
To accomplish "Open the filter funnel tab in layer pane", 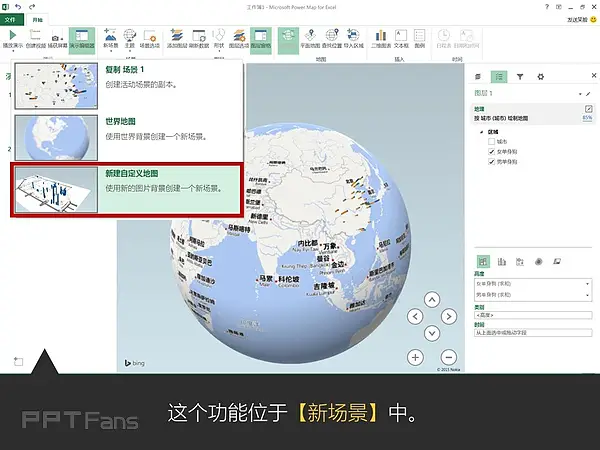I will coord(521,76).
